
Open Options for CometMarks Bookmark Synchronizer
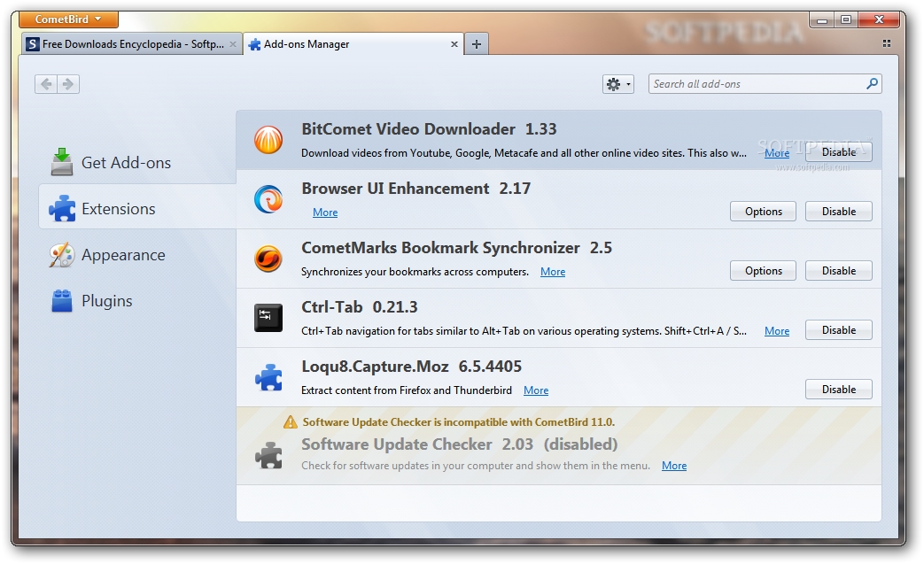[763, 271]
